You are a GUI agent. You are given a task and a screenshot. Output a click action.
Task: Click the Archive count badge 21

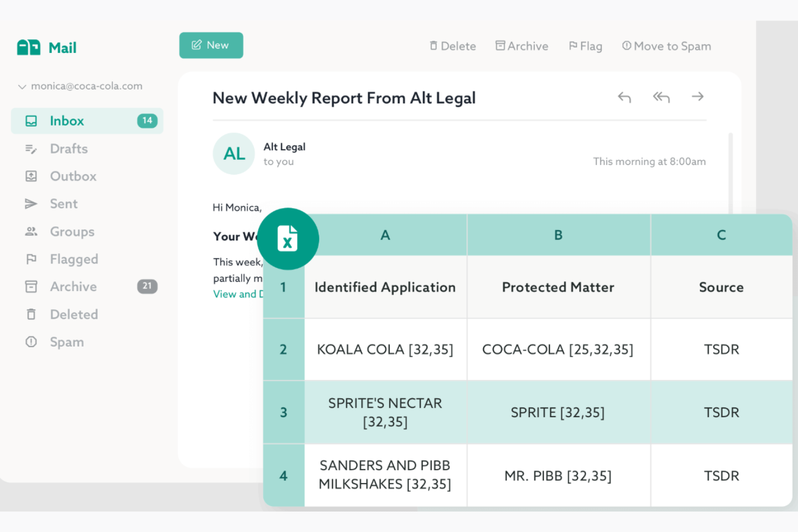tap(147, 286)
